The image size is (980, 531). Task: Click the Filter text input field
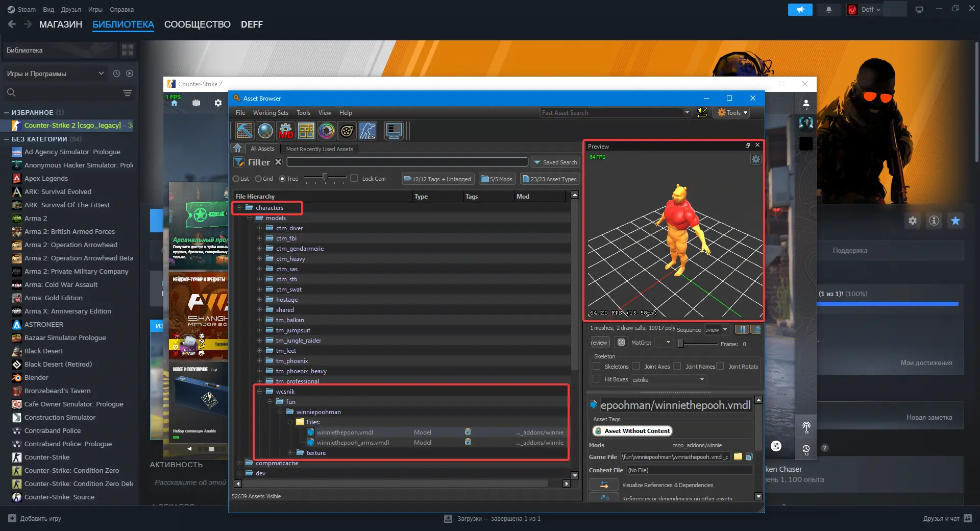pos(407,162)
